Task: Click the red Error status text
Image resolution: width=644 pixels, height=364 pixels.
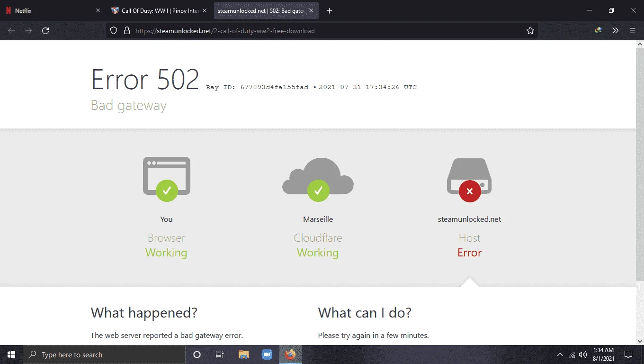Action: coord(469,253)
